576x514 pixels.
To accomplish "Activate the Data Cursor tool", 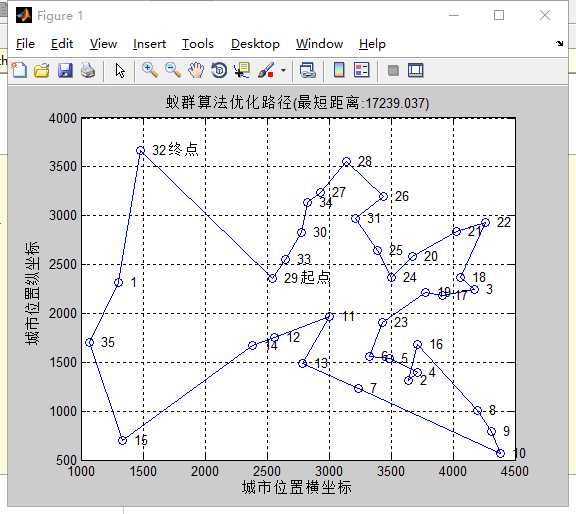I will pyautogui.click(x=242, y=70).
